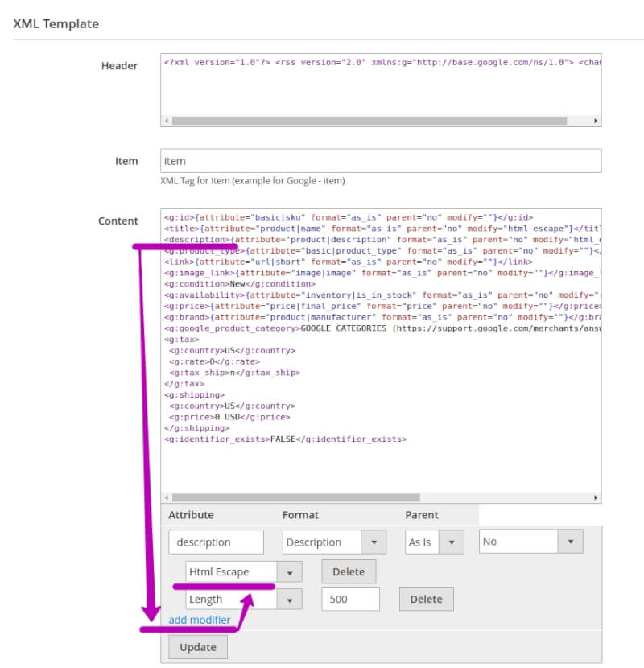Click the Header field label
Image resolution: width=644 pixels, height=668 pixels.
[x=119, y=66]
